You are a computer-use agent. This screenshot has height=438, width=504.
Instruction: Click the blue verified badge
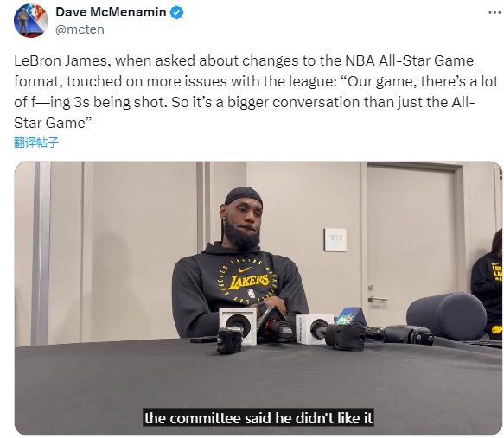coord(176,12)
